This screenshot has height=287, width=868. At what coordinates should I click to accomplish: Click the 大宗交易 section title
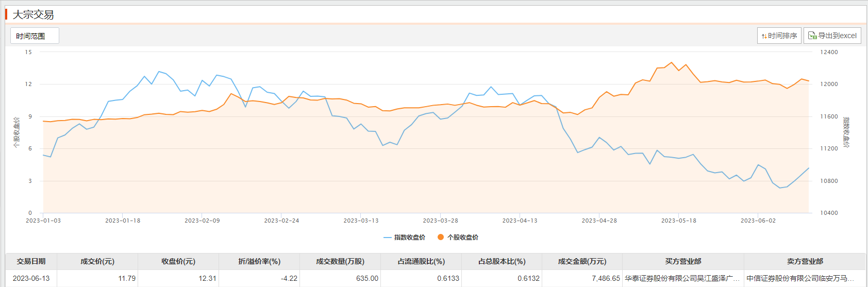click(33, 14)
